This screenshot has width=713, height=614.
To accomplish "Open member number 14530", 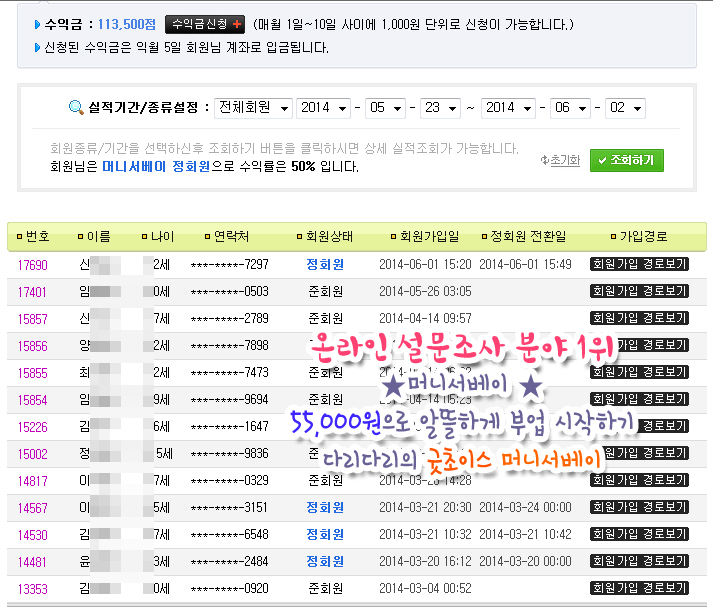I will (33, 535).
